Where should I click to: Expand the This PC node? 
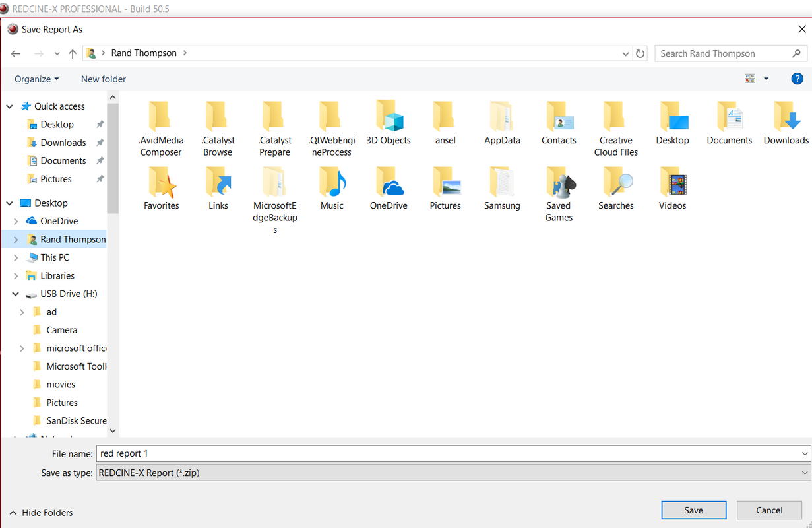pos(16,257)
